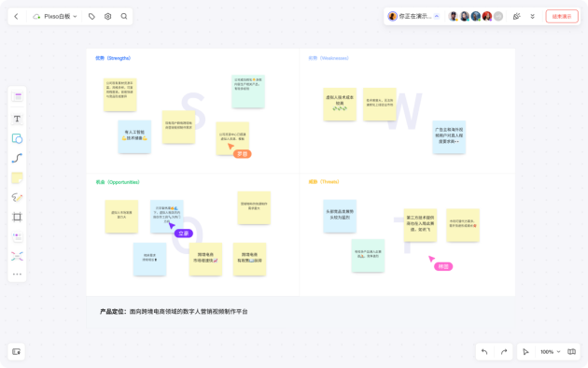Viewport: 588px width, 368px height.
Task: Select the frame tool
Action: pyautogui.click(x=17, y=217)
